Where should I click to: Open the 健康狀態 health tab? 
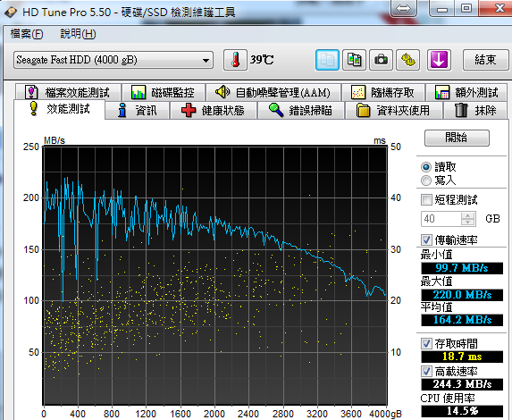[x=213, y=111]
